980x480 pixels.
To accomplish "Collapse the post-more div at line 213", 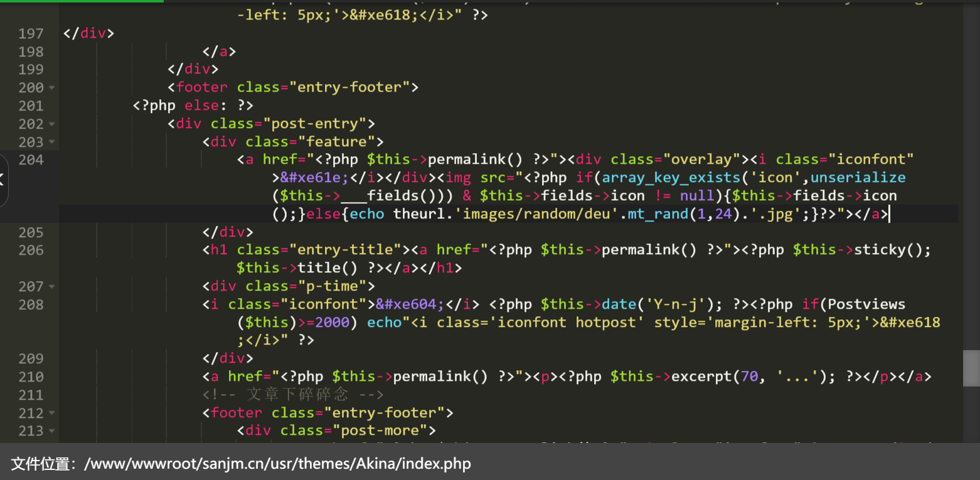I will pos(51,431).
